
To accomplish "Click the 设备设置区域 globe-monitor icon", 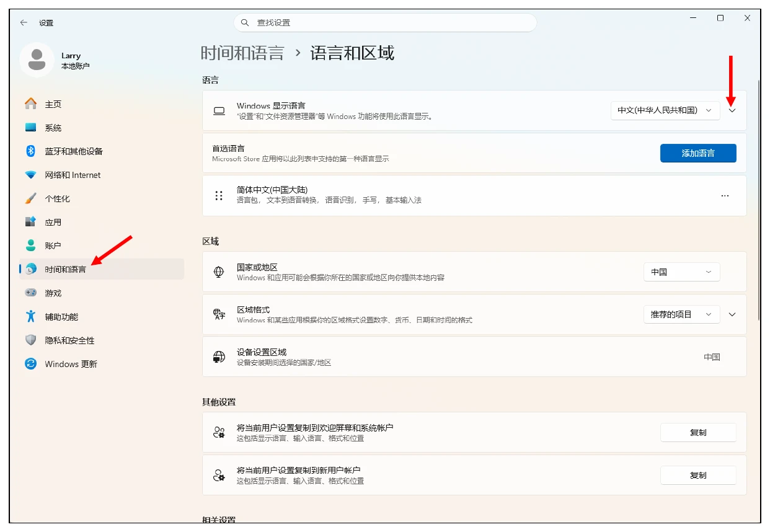I will coord(219,357).
